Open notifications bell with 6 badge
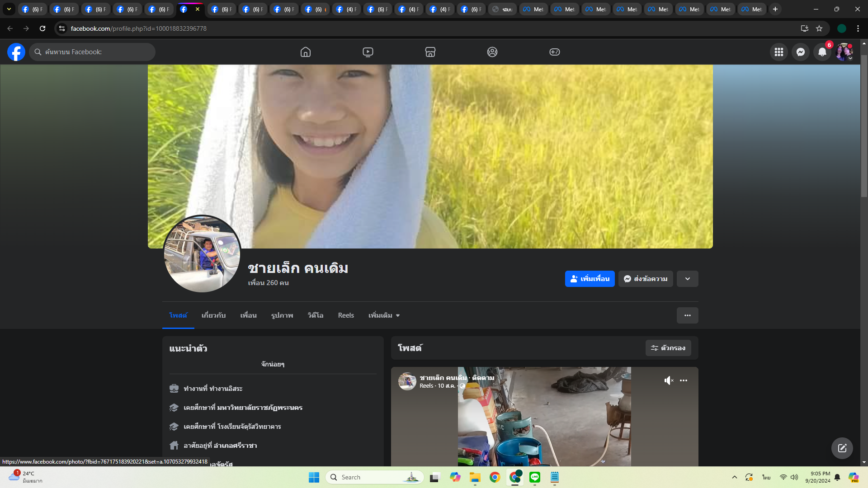 tap(822, 52)
